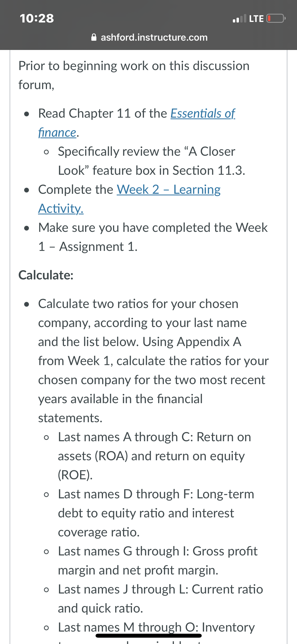The height and width of the screenshot is (644, 297).
Task: Select the ashford.instructure.com address field
Action: [149, 37]
